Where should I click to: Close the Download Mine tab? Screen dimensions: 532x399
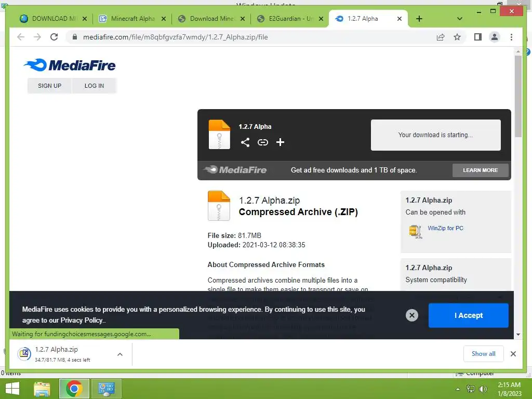pyautogui.click(x=243, y=19)
